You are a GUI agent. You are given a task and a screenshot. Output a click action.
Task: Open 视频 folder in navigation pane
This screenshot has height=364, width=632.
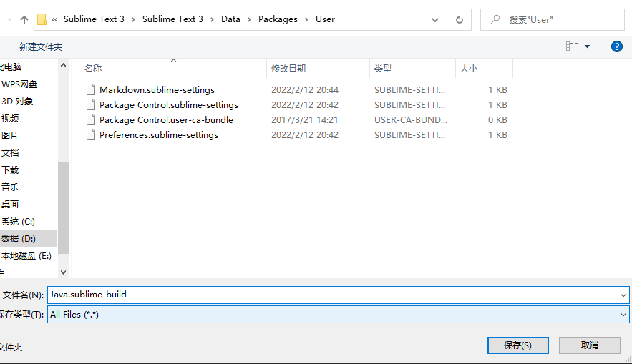(x=10, y=119)
